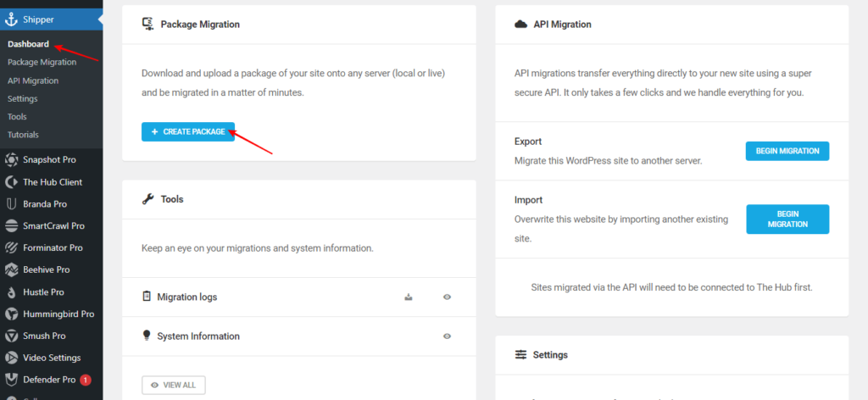The width and height of the screenshot is (868, 400).
Task: Click the API Migration card title
Action: click(x=563, y=25)
